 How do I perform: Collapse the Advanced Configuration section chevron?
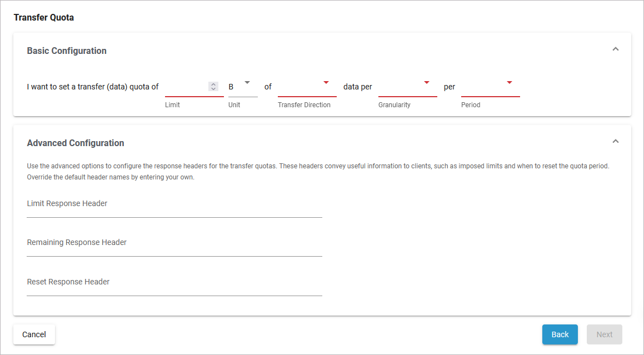coord(615,142)
